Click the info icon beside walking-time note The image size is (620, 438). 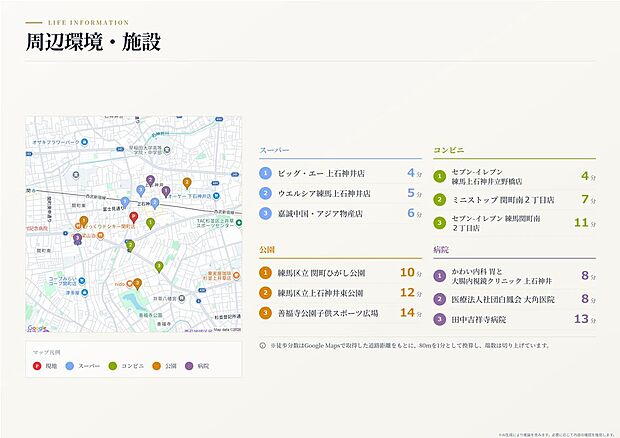263,345
